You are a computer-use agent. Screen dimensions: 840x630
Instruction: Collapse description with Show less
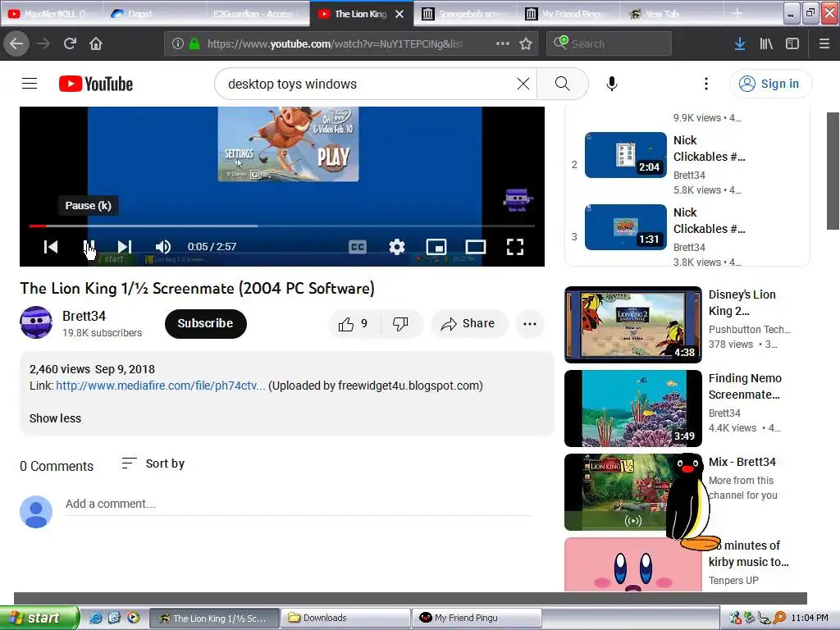(55, 418)
